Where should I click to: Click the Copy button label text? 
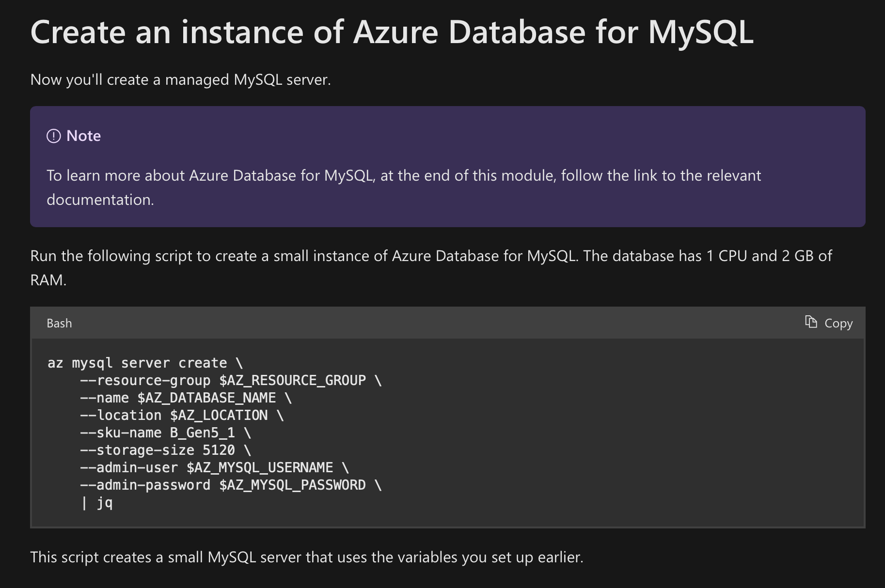(x=838, y=323)
